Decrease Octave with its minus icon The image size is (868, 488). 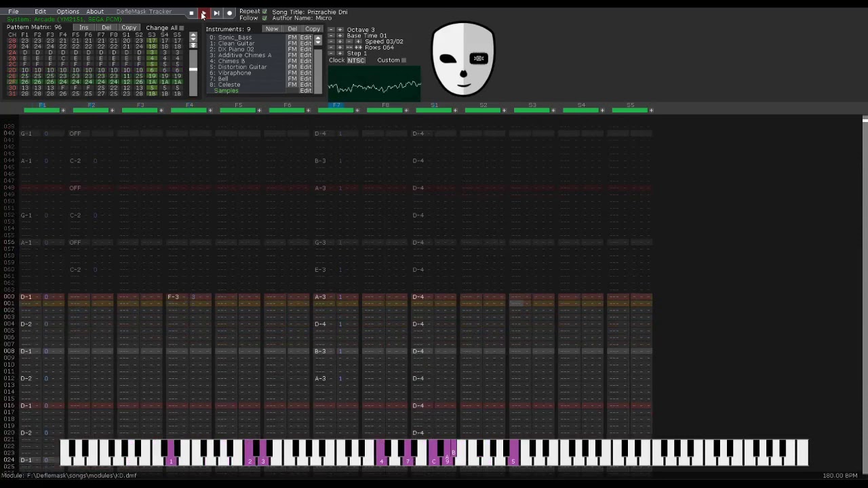coord(331,30)
